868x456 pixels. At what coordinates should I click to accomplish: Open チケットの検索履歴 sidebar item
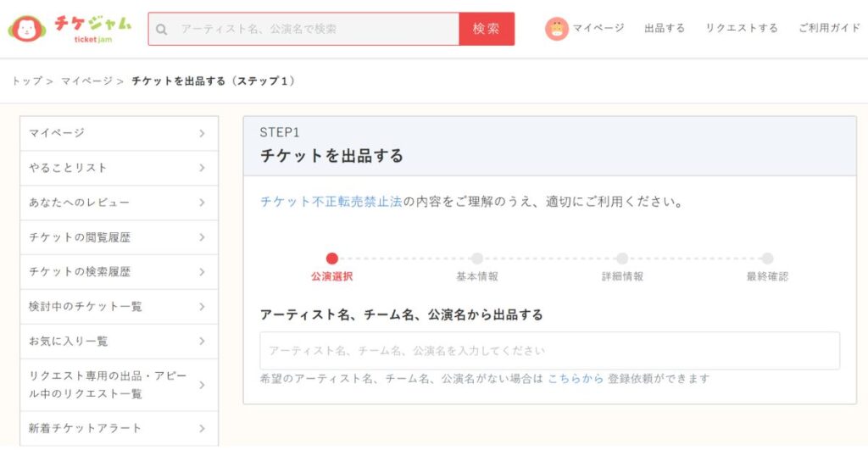[x=119, y=272]
